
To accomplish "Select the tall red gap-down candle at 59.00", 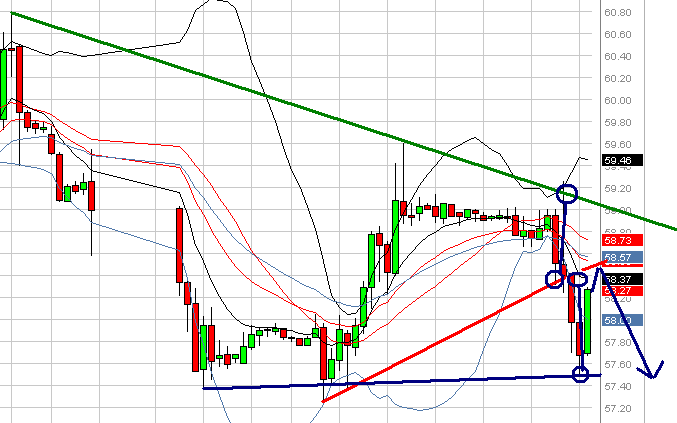I will coord(179,245).
